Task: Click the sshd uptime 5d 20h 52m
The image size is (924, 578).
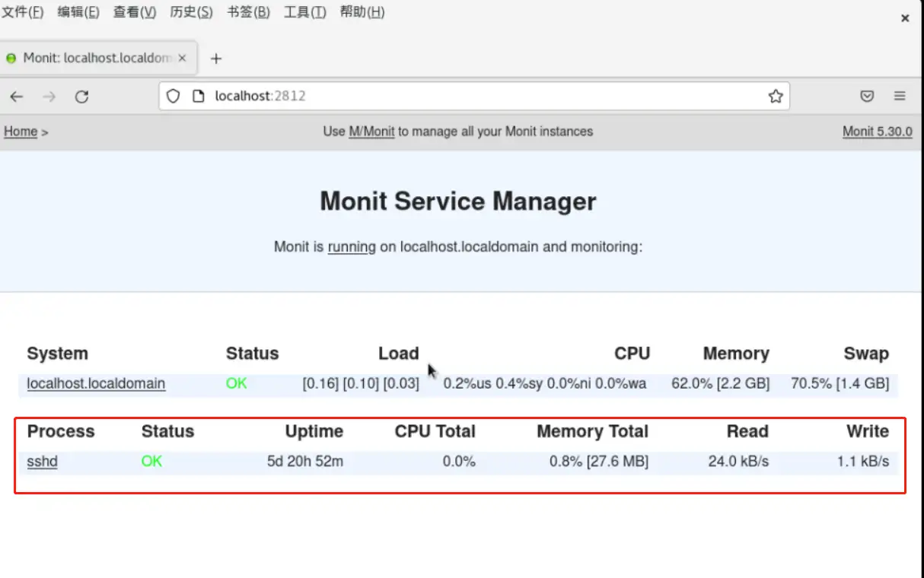Action: point(305,462)
